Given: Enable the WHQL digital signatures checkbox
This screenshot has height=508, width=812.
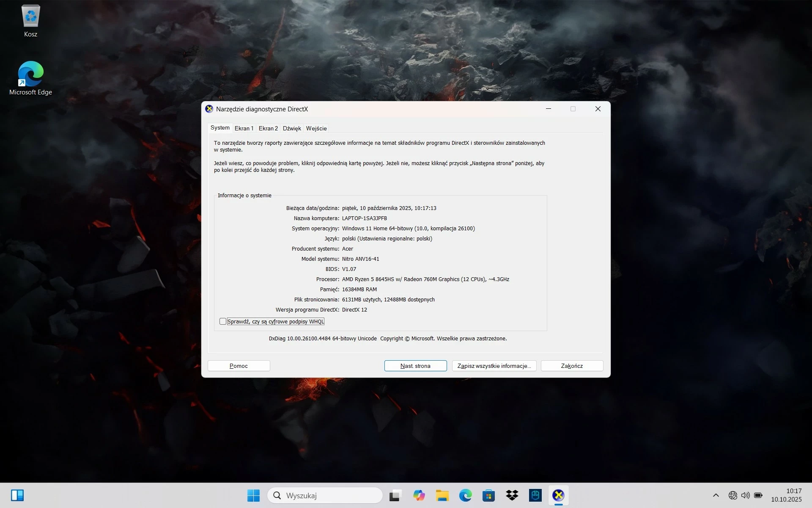Looking at the screenshot, I should pos(223,322).
